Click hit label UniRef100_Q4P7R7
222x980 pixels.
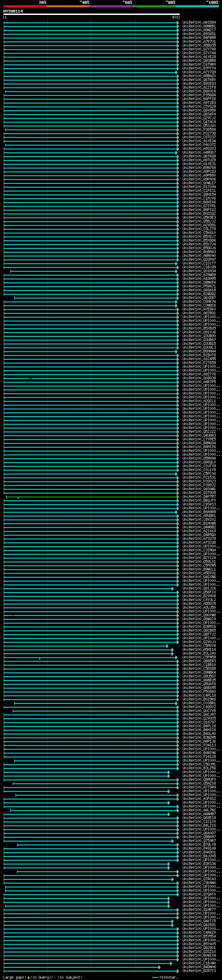click(x=199, y=496)
